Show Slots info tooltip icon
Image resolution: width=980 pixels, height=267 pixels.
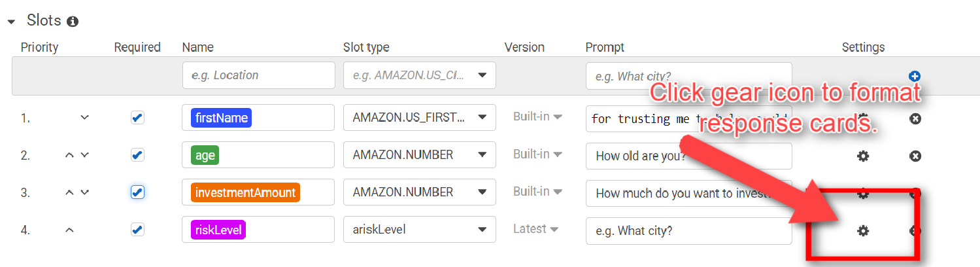pyautogui.click(x=73, y=22)
